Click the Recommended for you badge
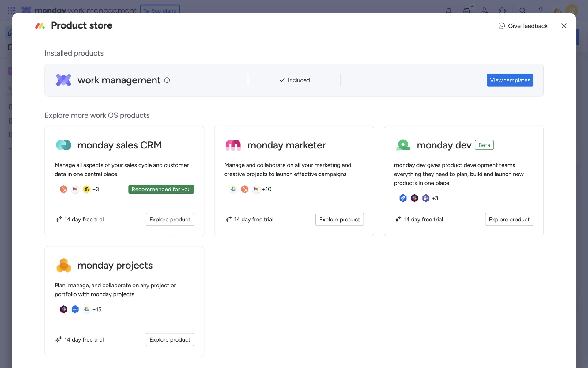 coord(161,189)
